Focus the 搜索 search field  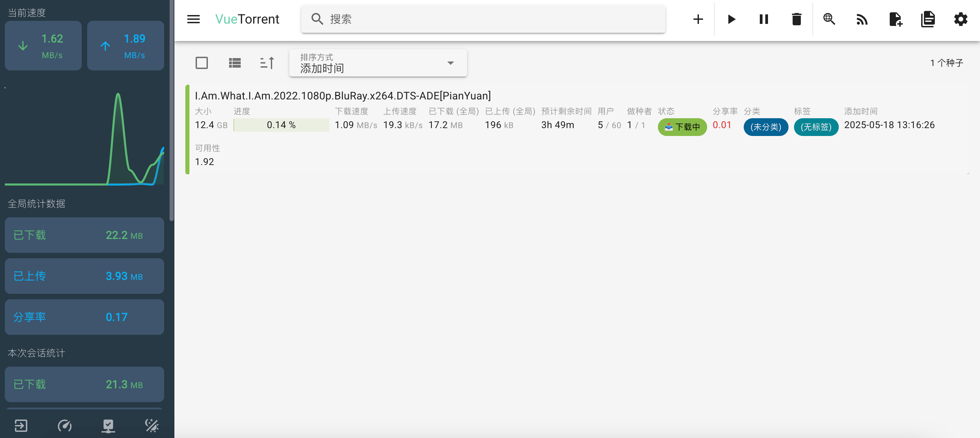[483, 19]
